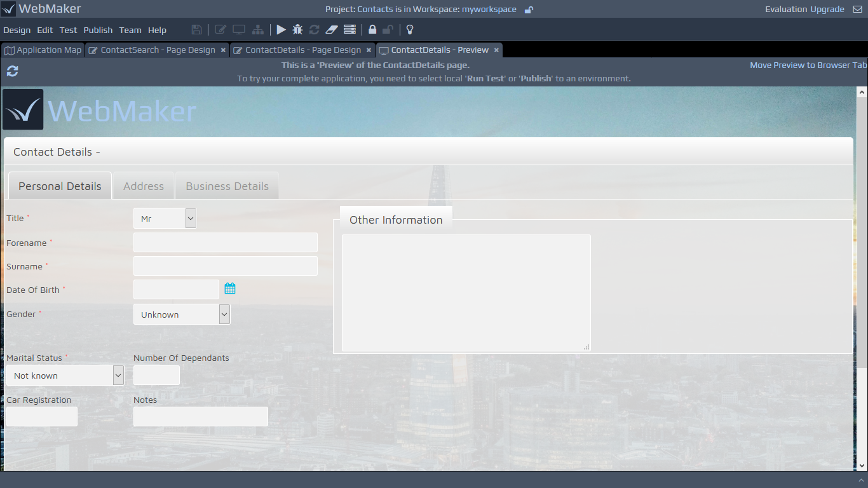Click into the Surname input field
Screen dimensions: 868x488
click(x=226, y=266)
